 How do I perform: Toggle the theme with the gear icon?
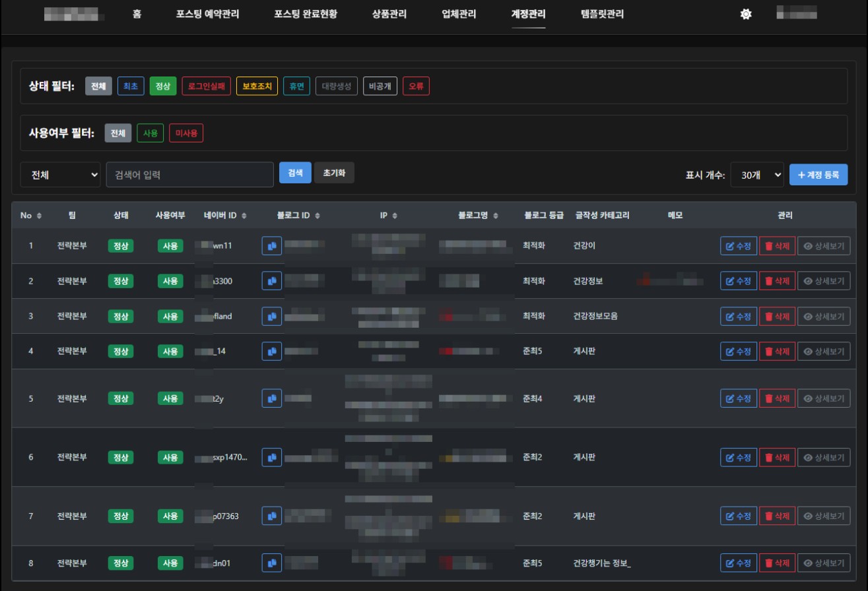[746, 14]
